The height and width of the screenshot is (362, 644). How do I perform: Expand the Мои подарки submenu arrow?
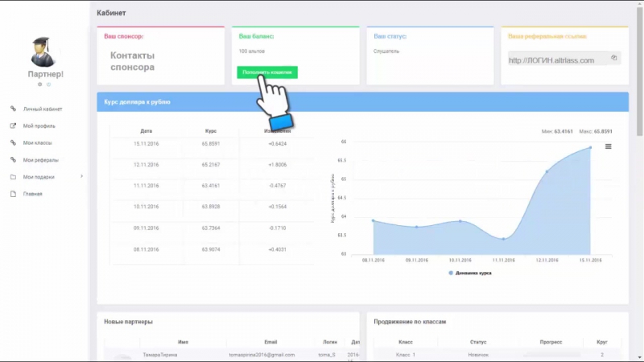point(81,177)
